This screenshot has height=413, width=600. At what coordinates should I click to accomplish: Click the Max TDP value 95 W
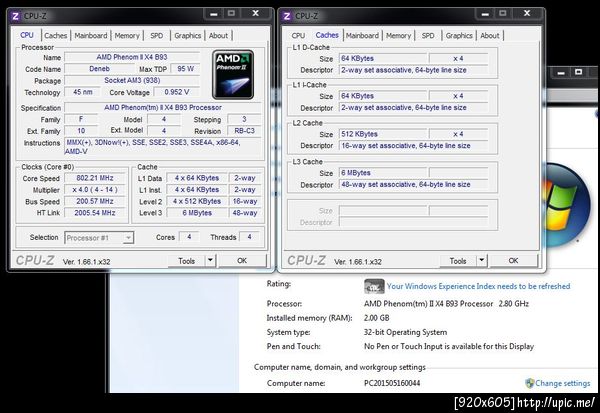(185, 69)
